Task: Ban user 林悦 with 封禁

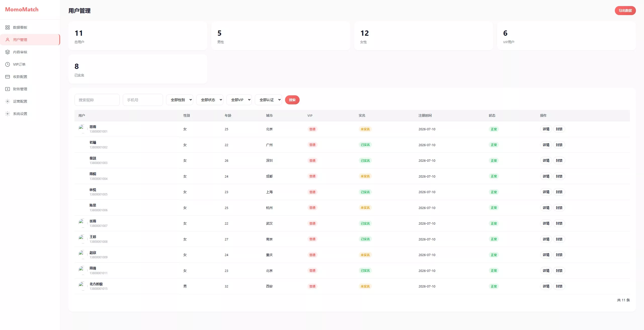Action: (559, 192)
